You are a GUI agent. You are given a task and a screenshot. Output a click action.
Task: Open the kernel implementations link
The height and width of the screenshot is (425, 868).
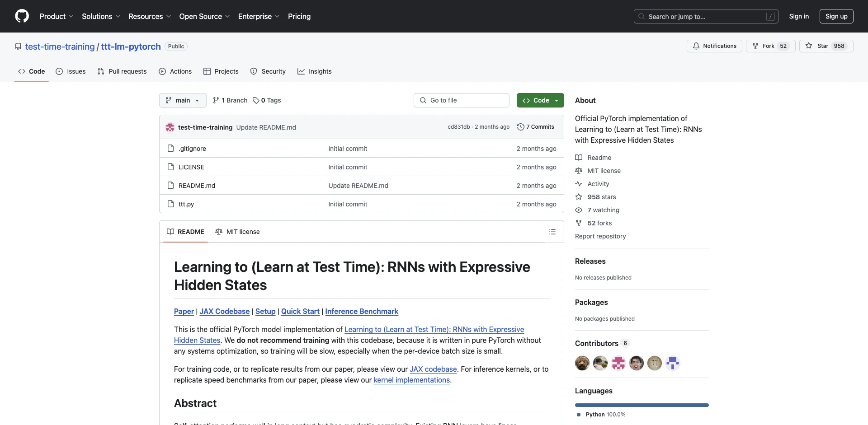click(x=412, y=380)
